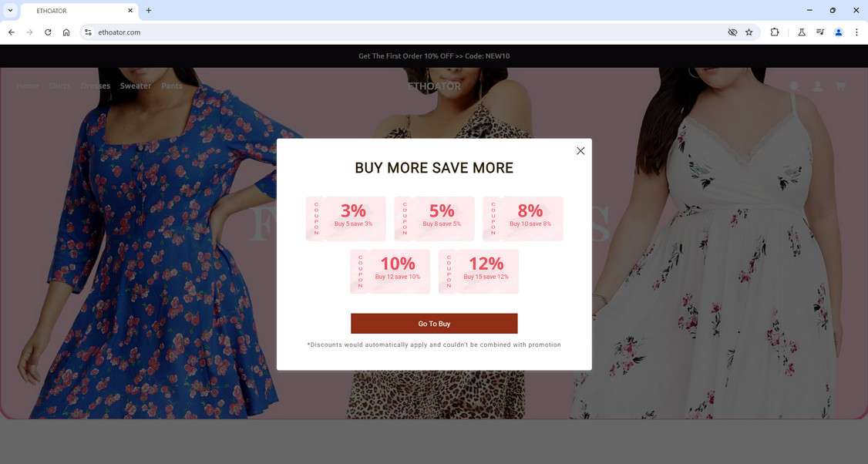Expand the tab search dropdown arrow
Image resolution: width=868 pixels, height=464 pixels.
[10, 10]
